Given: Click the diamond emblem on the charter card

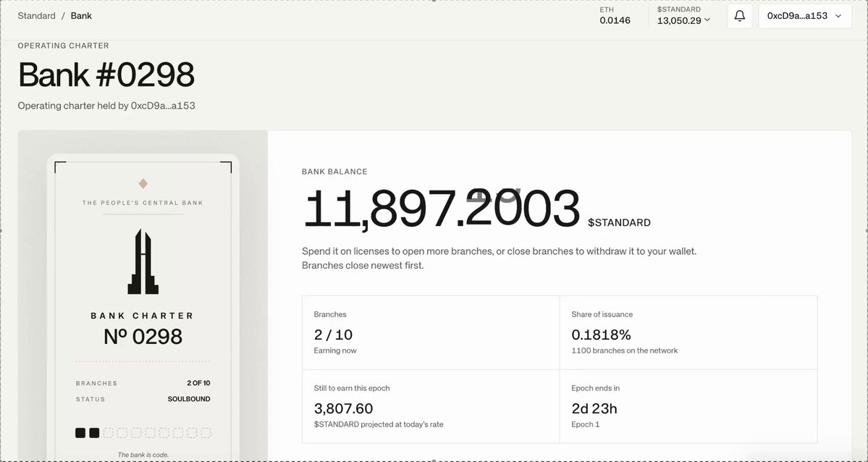Looking at the screenshot, I should [x=143, y=183].
